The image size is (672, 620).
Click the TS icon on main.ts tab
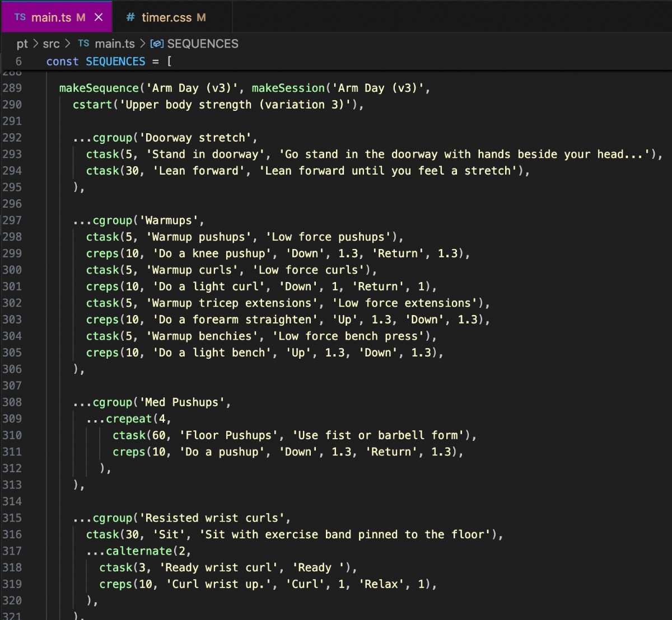click(20, 17)
